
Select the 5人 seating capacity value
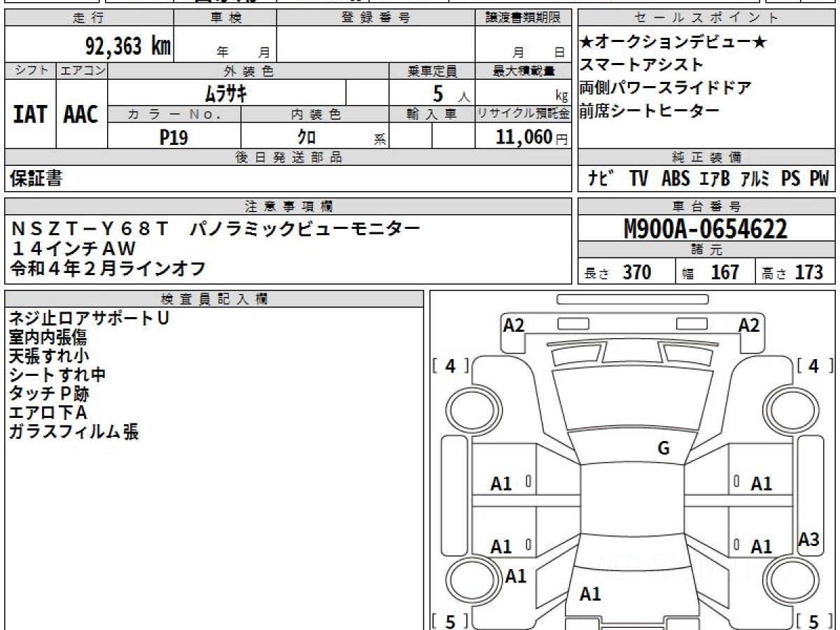click(x=452, y=93)
